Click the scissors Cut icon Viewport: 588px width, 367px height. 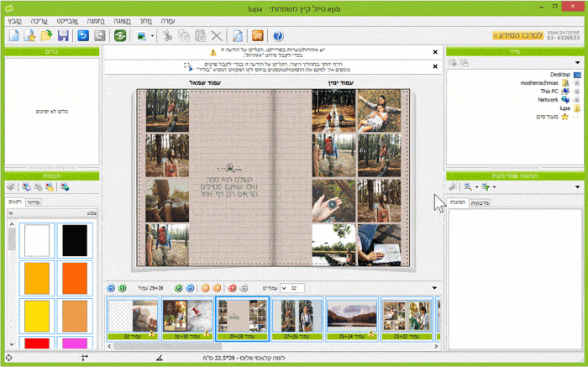tap(166, 36)
